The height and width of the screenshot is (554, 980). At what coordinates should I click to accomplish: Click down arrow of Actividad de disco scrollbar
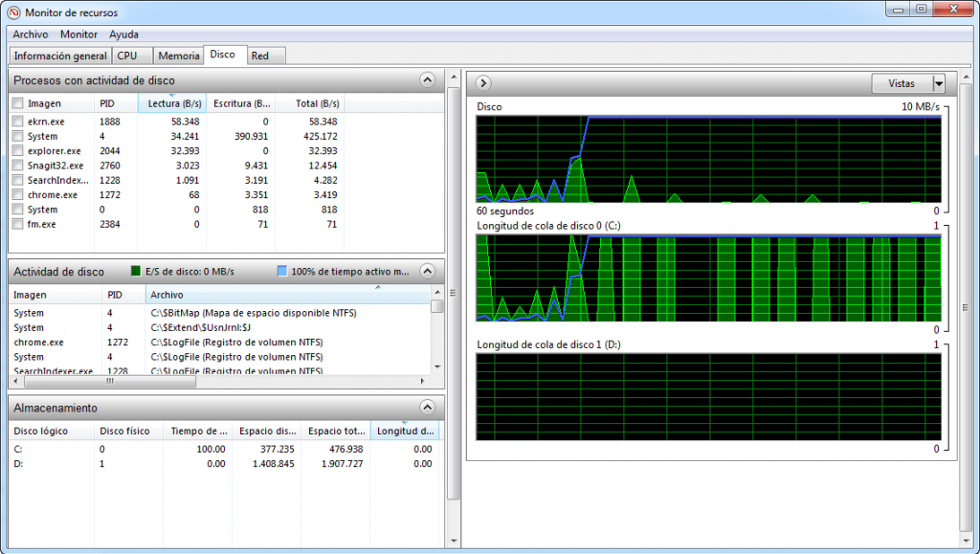coord(437,366)
